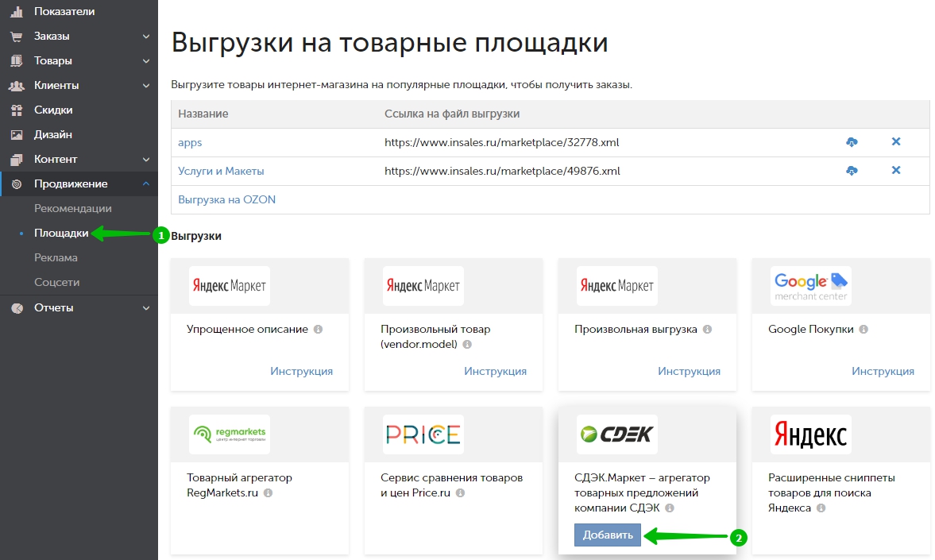Click the Яндекс logo on snippets card

click(811, 434)
